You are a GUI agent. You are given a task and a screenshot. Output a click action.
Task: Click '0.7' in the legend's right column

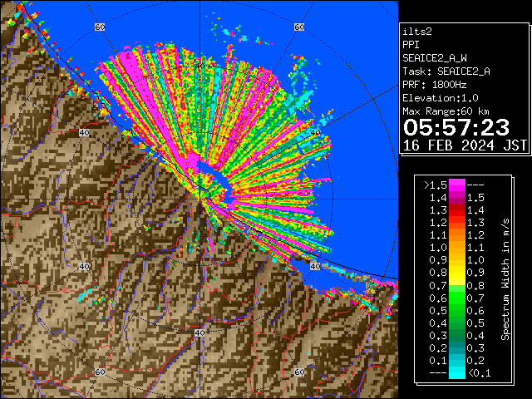475,298
